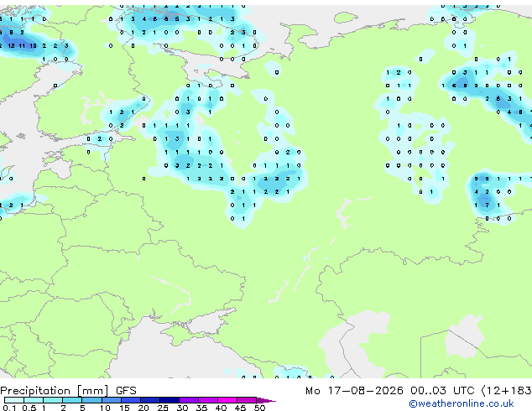Click the '5' label under the legend bar
Screen dimensions: 532x411
coord(82,408)
